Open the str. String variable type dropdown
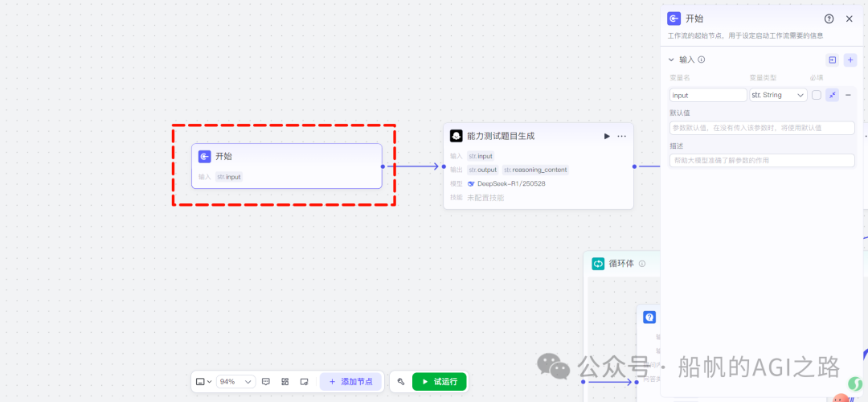The height and width of the screenshot is (402, 868). tap(778, 95)
